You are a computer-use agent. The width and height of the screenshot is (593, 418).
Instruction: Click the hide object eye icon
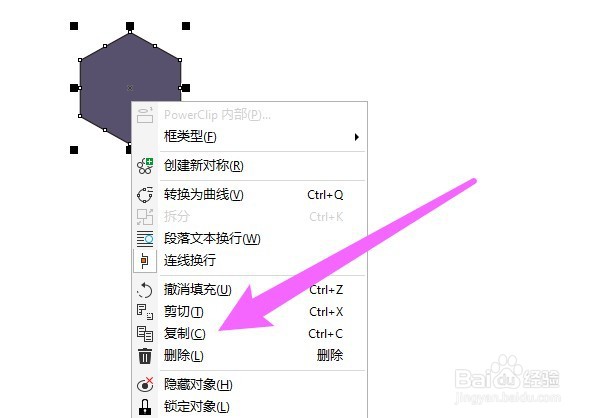pyautogui.click(x=145, y=385)
